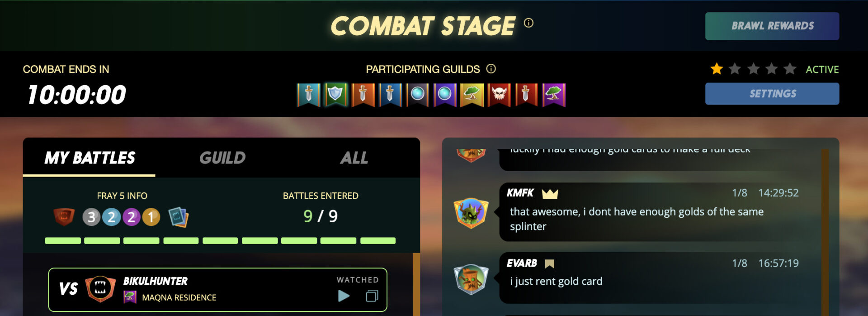
Task: Click the info icon next to Participating Guilds
Action: [491, 69]
